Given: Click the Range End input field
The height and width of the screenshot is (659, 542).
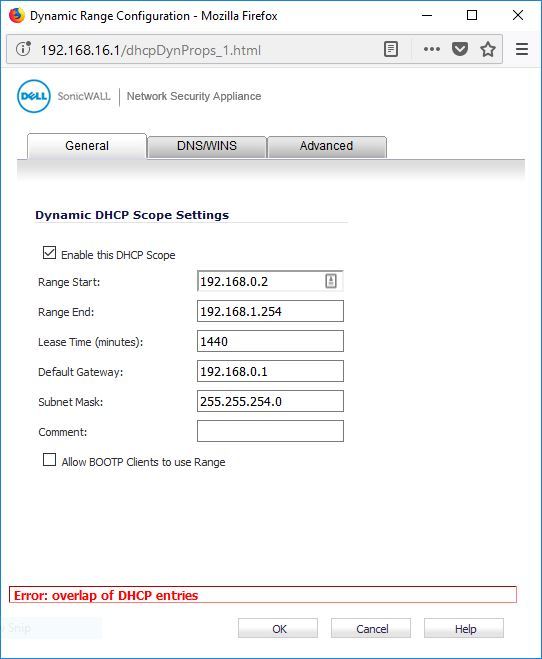Looking at the screenshot, I should click(270, 311).
